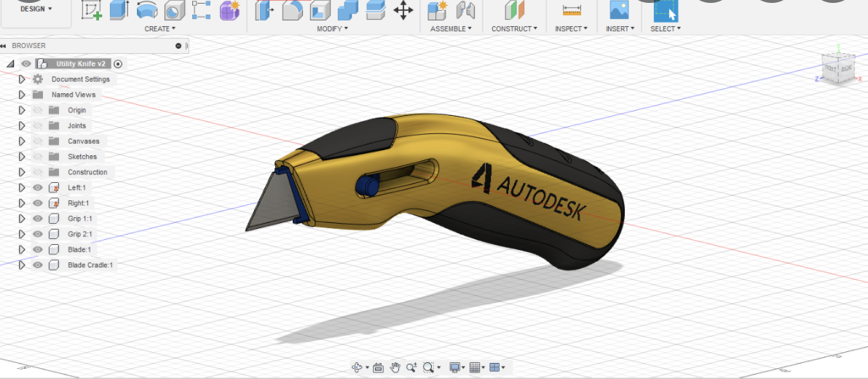The width and height of the screenshot is (868, 379).
Task: Click the Orbit tool in navigation bar
Action: tap(357, 367)
